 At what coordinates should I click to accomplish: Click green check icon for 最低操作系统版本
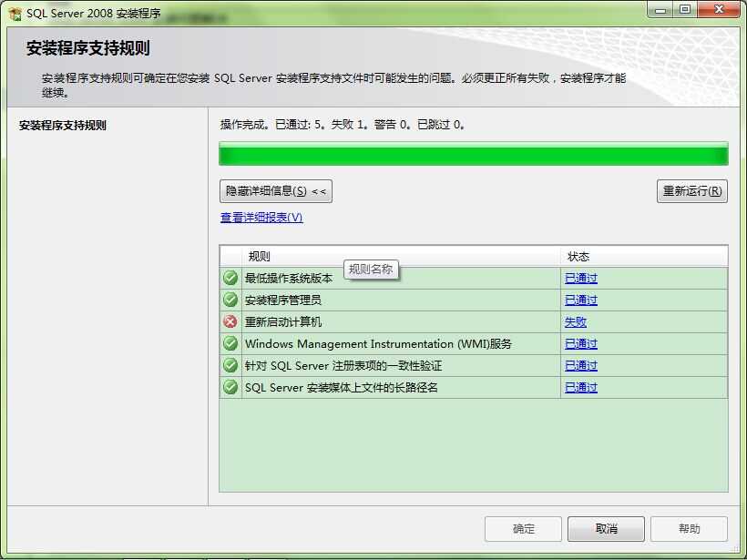pyautogui.click(x=230, y=278)
